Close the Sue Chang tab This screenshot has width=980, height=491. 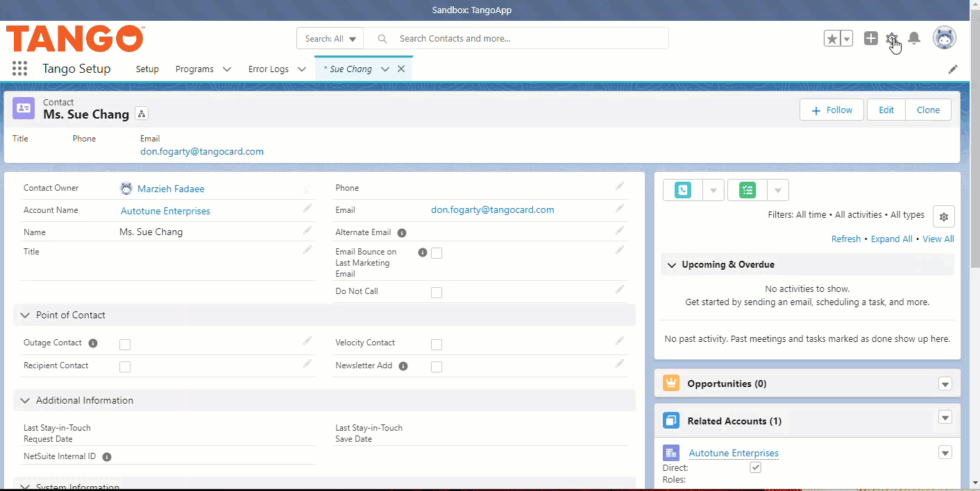point(401,69)
